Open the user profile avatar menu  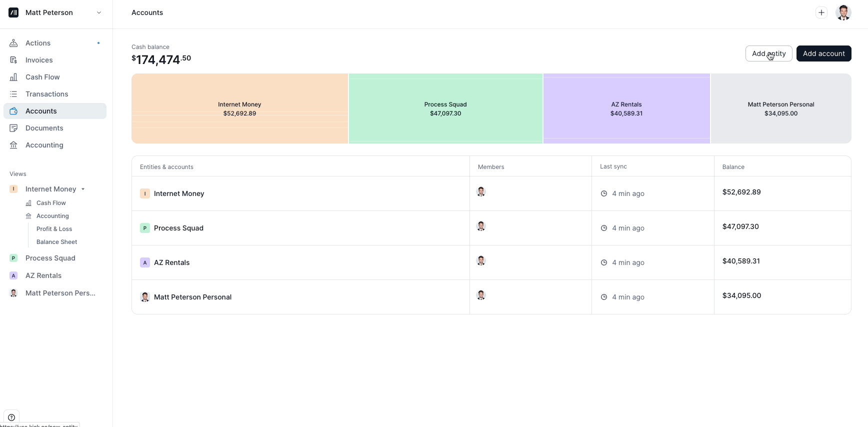[843, 12]
